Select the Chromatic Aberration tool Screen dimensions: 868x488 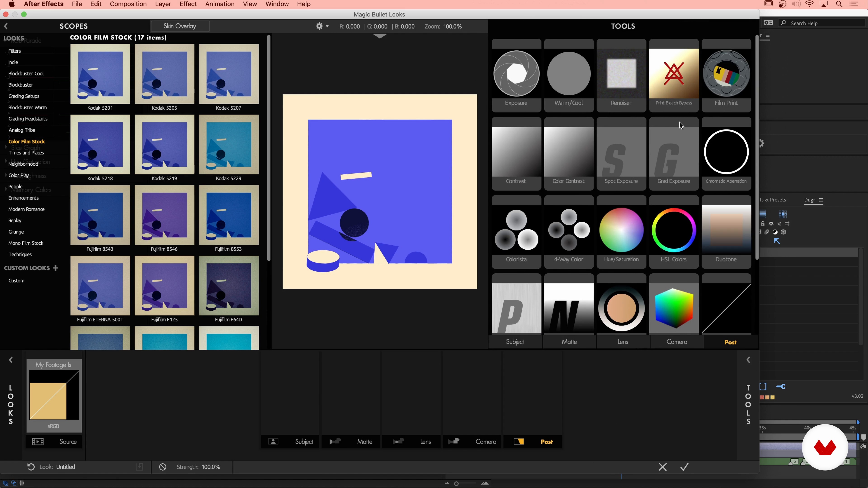[x=726, y=154]
